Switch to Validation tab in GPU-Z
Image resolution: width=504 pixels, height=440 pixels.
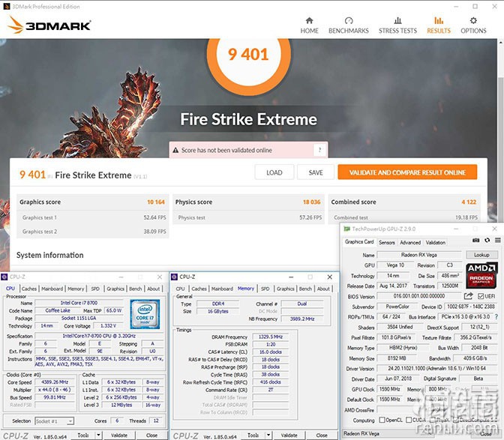[x=436, y=242]
